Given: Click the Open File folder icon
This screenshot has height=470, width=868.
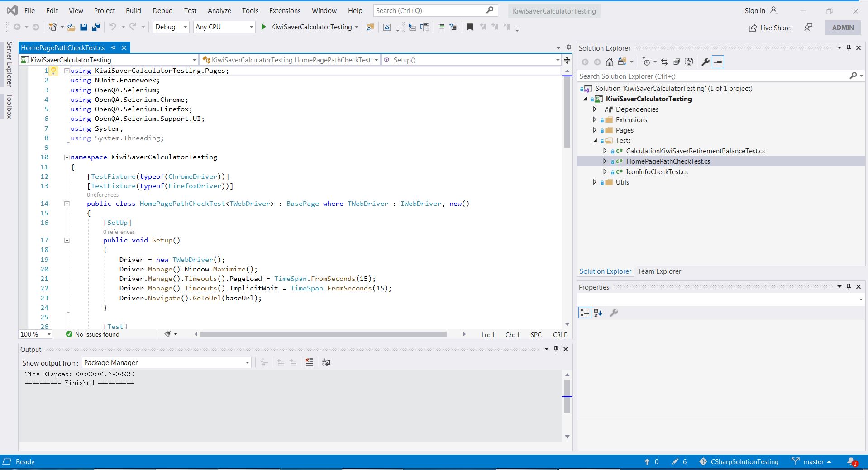Looking at the screenshot, I should 71,27.
